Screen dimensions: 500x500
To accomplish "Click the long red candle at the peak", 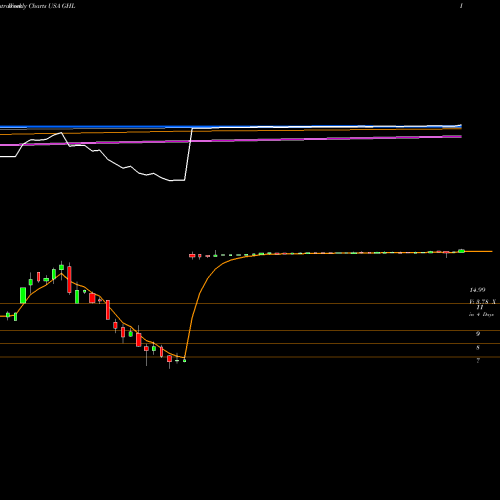I will [x=69, y=279].
